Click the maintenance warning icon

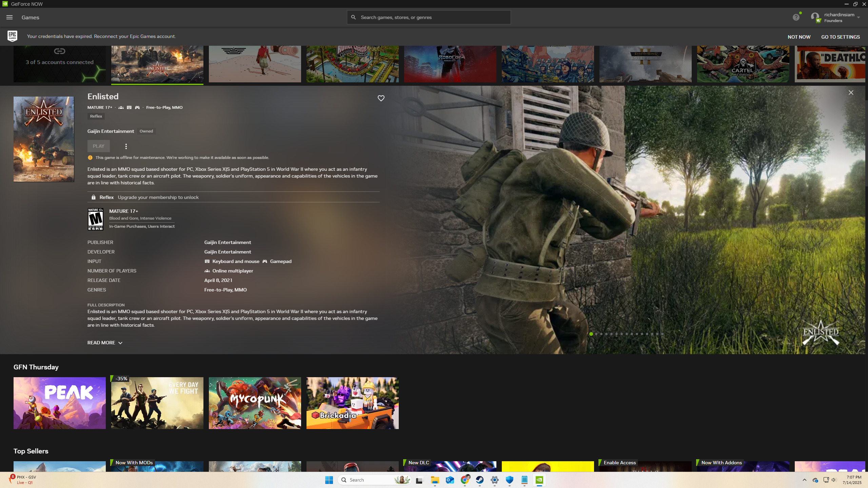90,158
